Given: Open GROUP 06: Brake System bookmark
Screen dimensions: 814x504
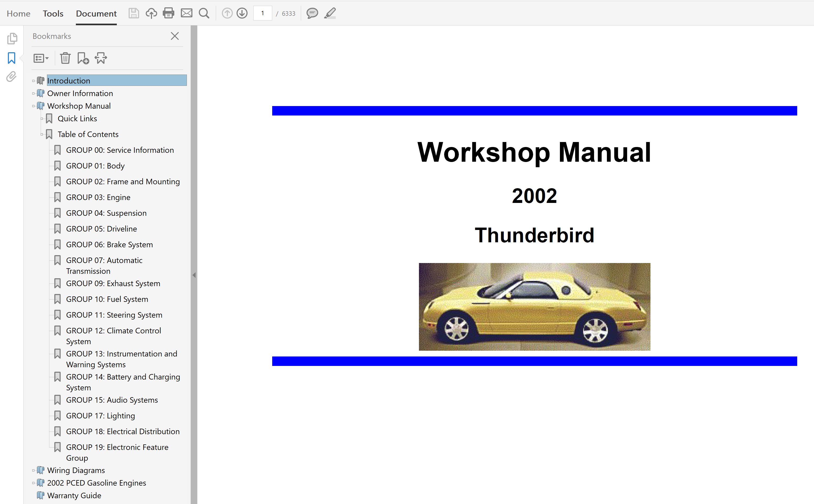Looking at the screenshot, I should click(109, 244).
